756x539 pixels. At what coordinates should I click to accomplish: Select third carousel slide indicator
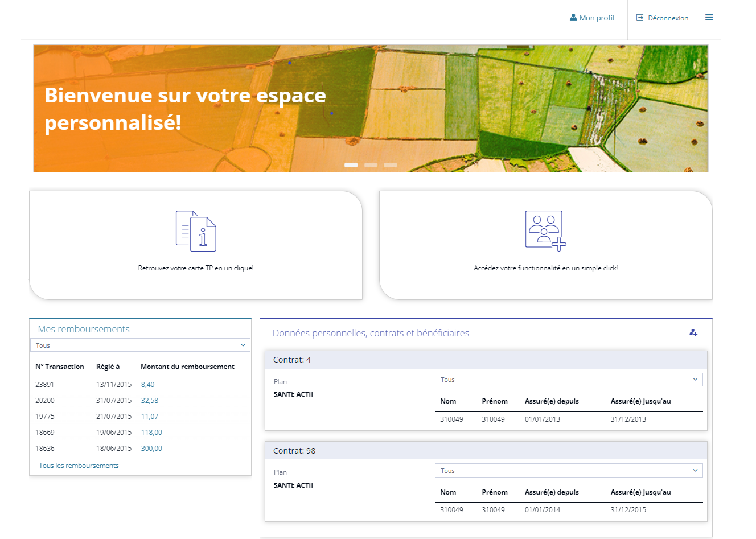[390, 165]
